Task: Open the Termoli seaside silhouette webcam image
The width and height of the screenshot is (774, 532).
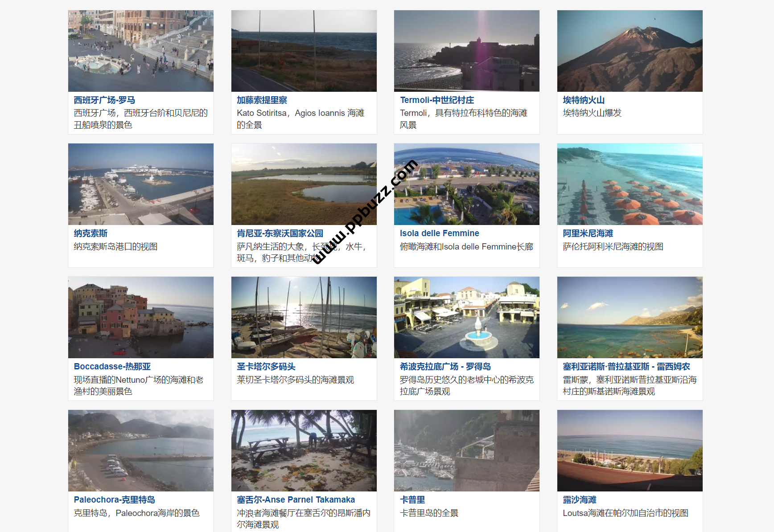Action: [x=466, y=51]
